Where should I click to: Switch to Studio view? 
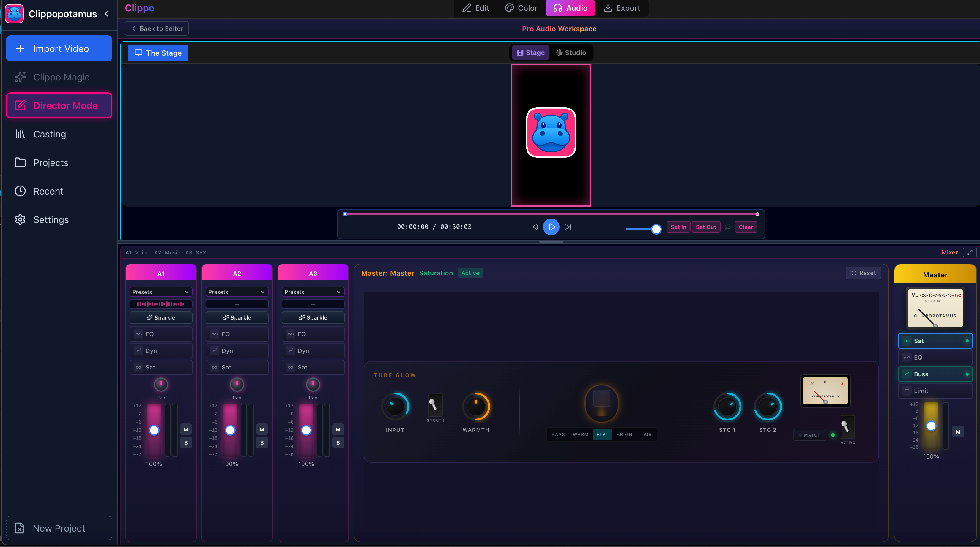click(x=571, y=53)
